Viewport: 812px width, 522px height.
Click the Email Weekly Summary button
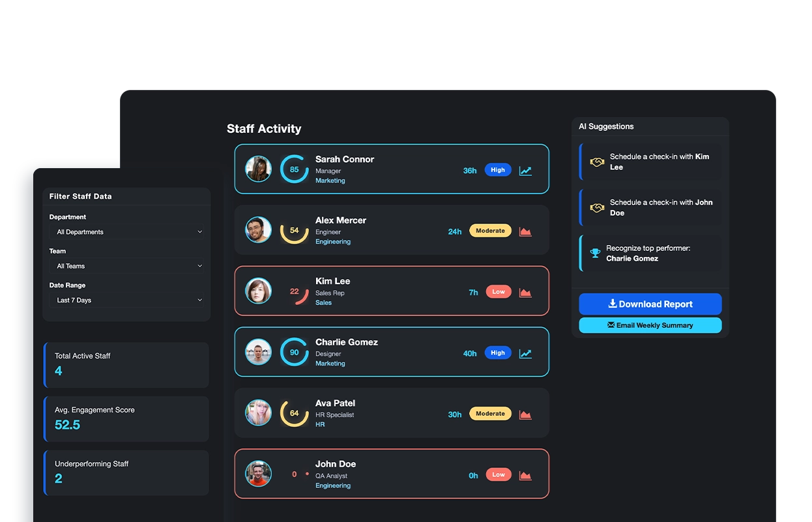click(x=650, y=325)
